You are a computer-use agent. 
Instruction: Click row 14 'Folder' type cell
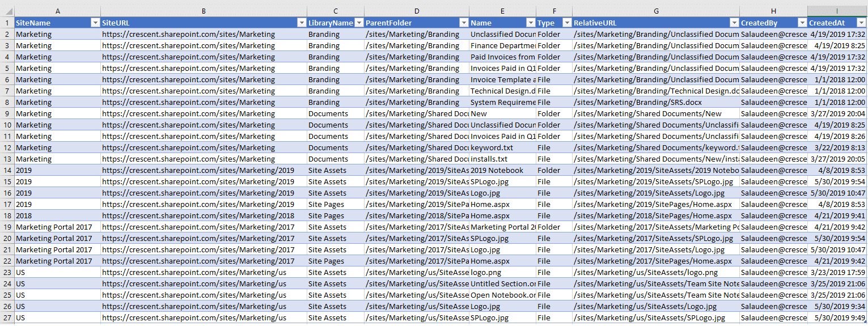(554, 170)
